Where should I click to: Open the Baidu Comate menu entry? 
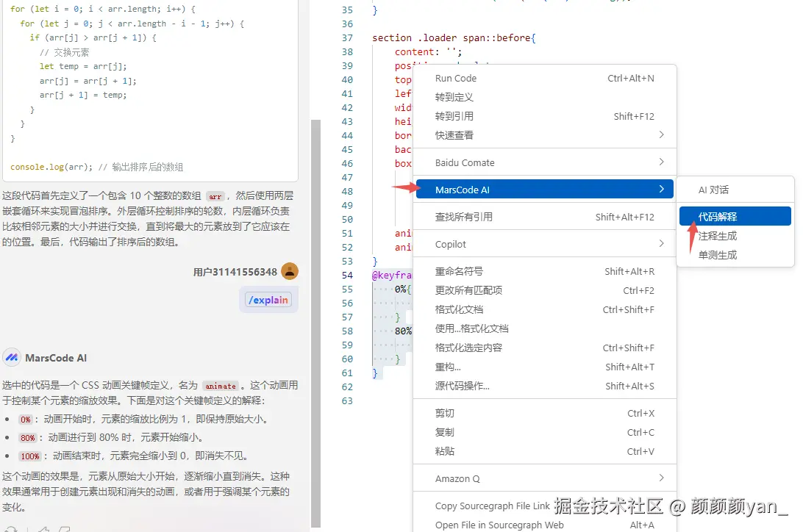coord(545,162)
